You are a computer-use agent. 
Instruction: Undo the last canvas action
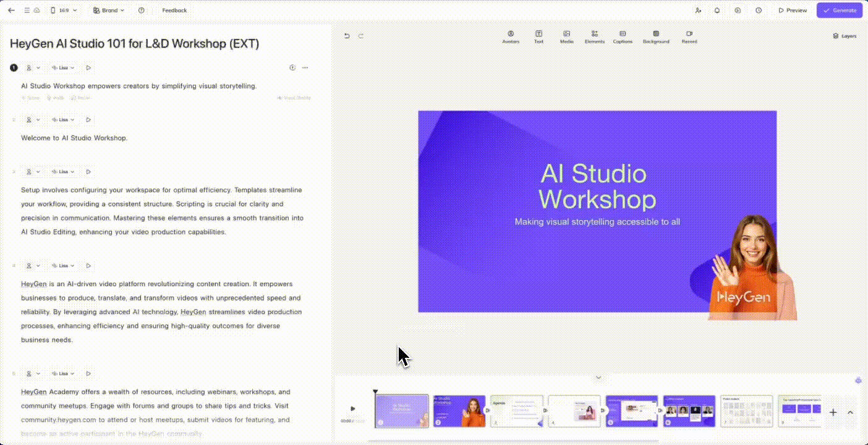(x=347, y=36)
